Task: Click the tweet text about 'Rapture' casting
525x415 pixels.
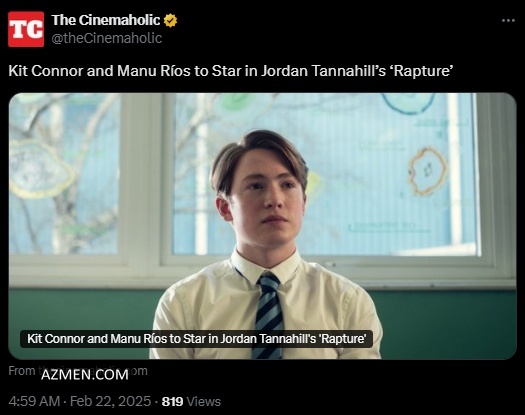Action: [x=231, y=71]
